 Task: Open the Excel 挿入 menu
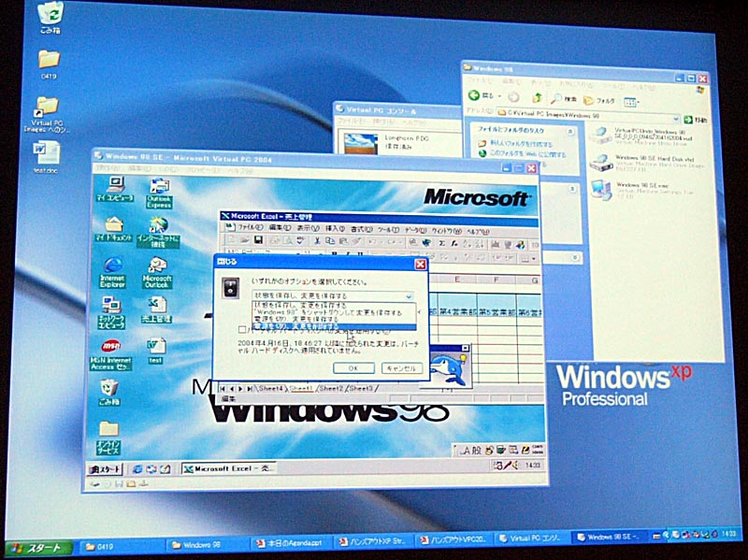(336, 229)
